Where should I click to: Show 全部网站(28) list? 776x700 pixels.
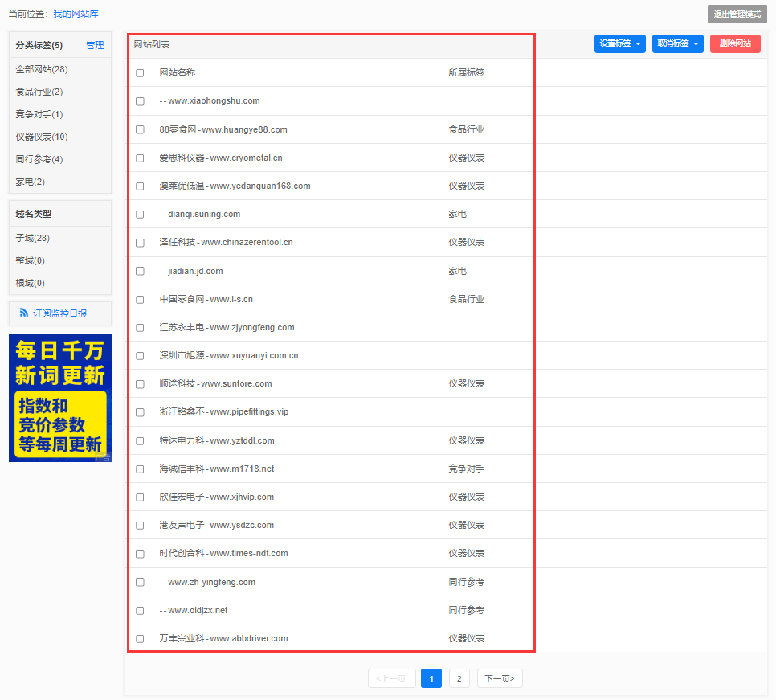[42, 69]
